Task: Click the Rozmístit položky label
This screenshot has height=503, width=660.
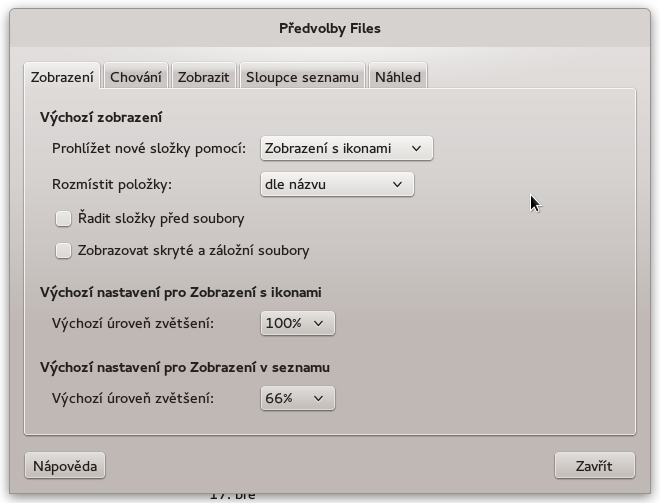Action: click(x=112, y=184)
